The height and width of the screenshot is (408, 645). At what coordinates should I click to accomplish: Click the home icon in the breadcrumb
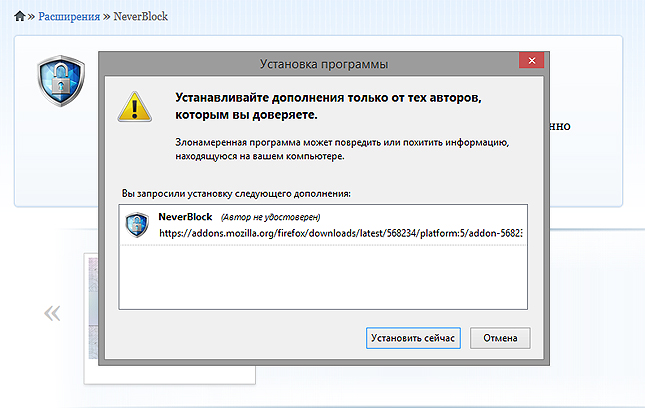[19, 17]
